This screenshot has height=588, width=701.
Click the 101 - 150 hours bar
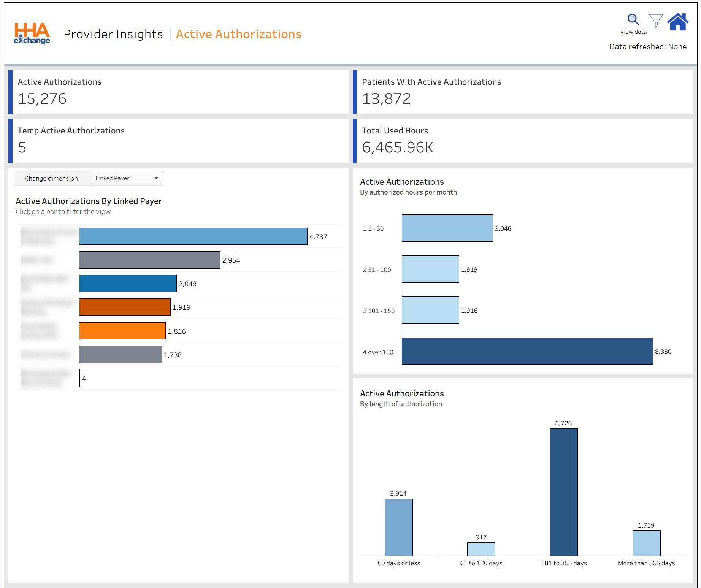430,310
